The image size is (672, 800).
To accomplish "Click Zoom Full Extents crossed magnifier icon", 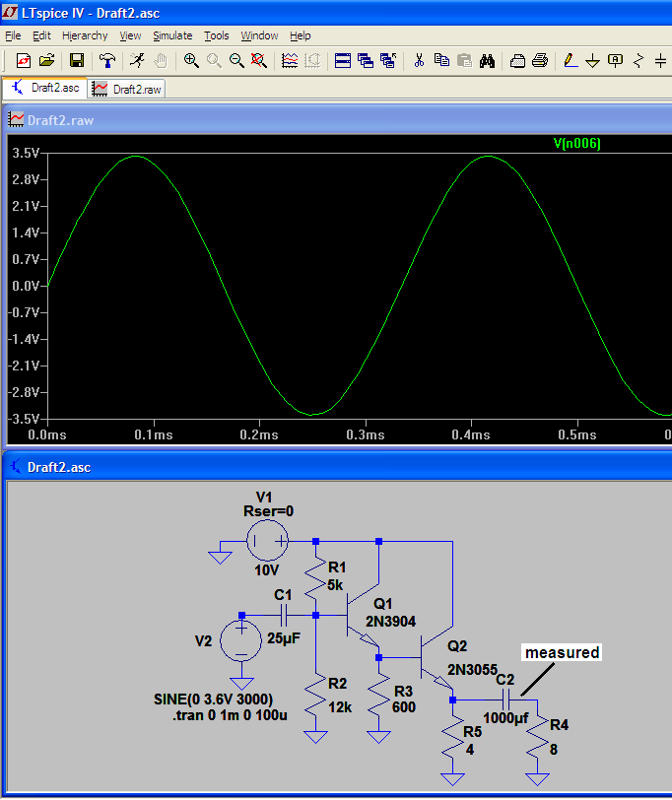I will (259, 61).
